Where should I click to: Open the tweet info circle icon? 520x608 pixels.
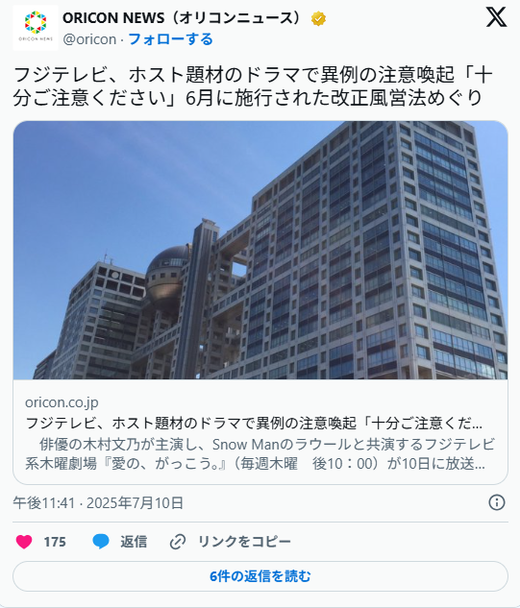pos(496,503)
